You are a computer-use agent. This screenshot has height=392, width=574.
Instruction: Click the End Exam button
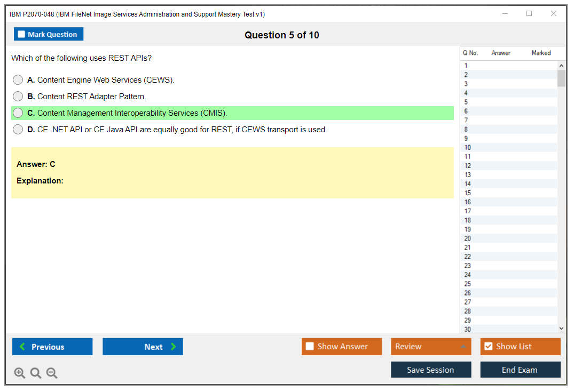[520, 370]
